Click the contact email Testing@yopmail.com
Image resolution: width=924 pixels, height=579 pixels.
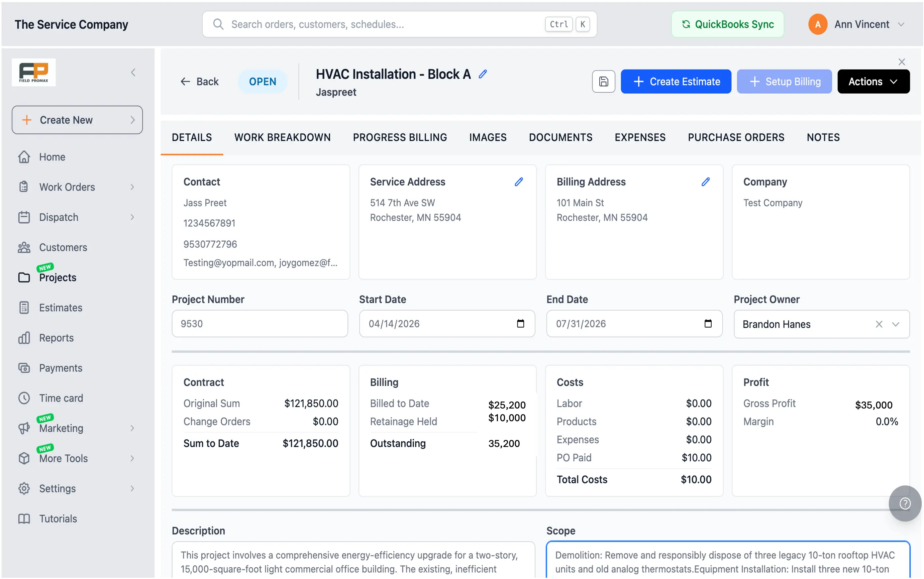[x=229, y=263]
